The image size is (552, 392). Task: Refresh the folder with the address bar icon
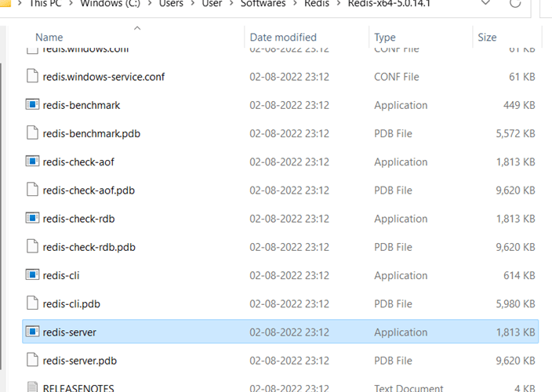515,3
